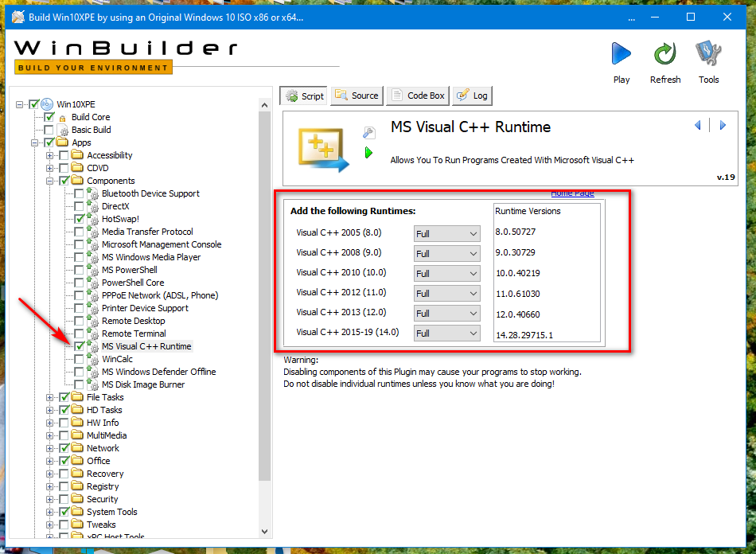
Task: Click the Network folder icon
Action: click(77, 447)
